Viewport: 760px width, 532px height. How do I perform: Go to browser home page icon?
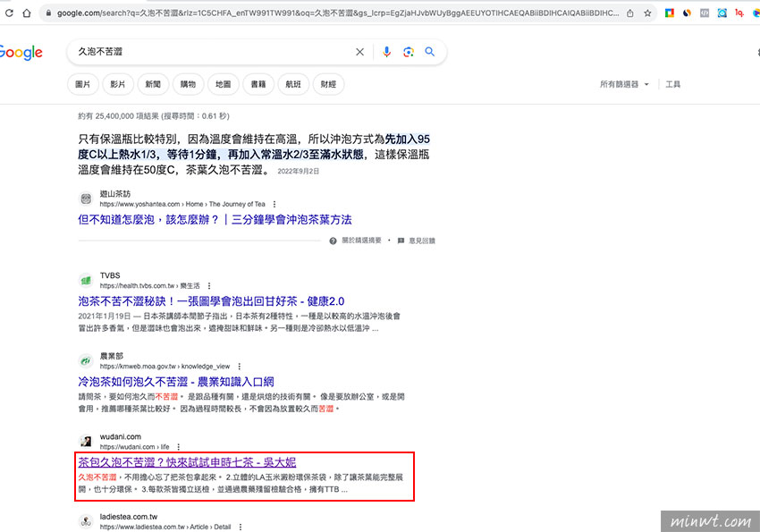(x=27, y=13)
